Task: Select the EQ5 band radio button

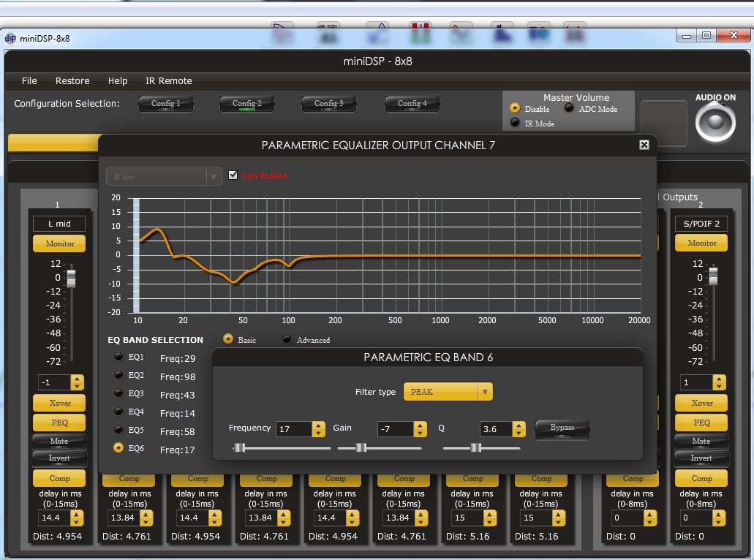Action: point(118,430)
